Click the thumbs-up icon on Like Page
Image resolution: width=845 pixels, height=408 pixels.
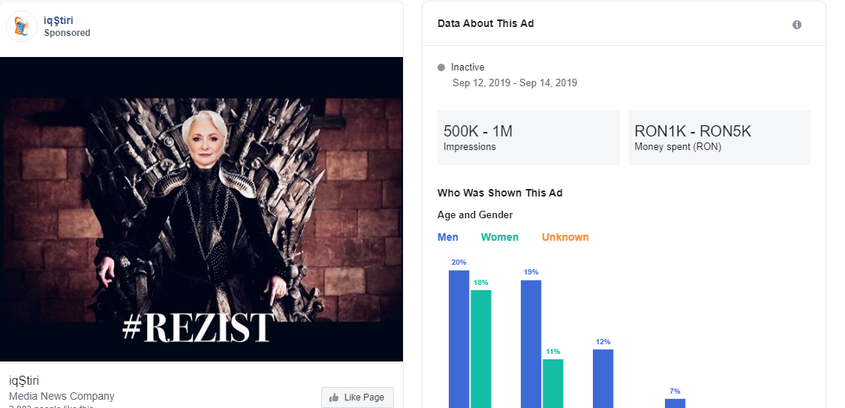coord(332,398)
